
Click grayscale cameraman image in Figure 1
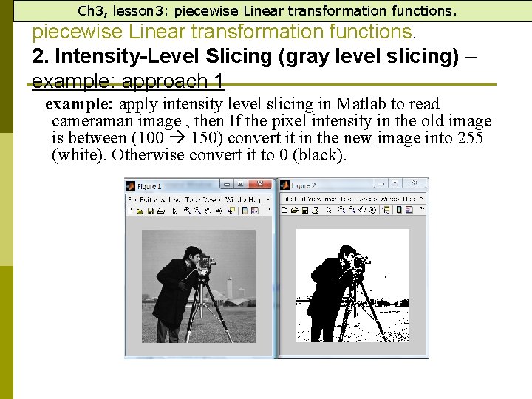(x=199, y=286)
